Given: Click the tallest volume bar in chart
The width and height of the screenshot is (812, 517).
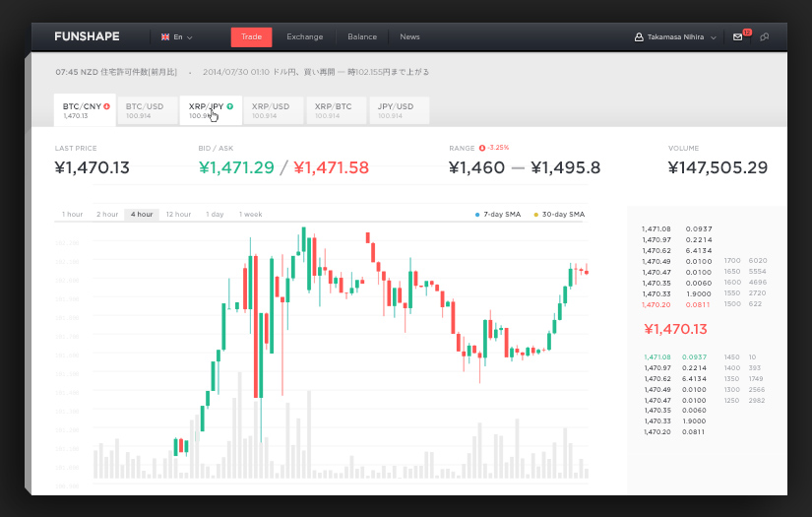Looking at the screenshot, I should click(239, 424).
